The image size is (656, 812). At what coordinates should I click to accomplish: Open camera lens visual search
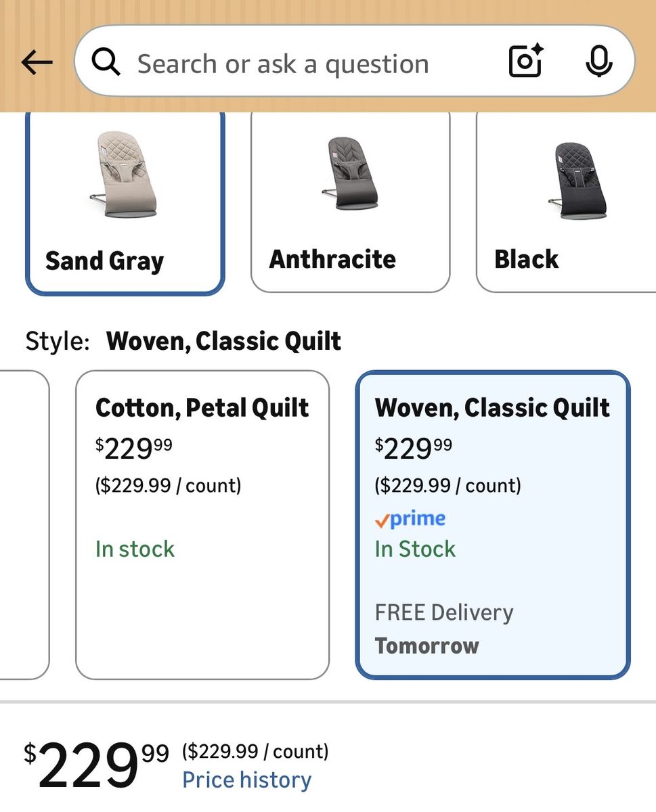coord(525,62)
